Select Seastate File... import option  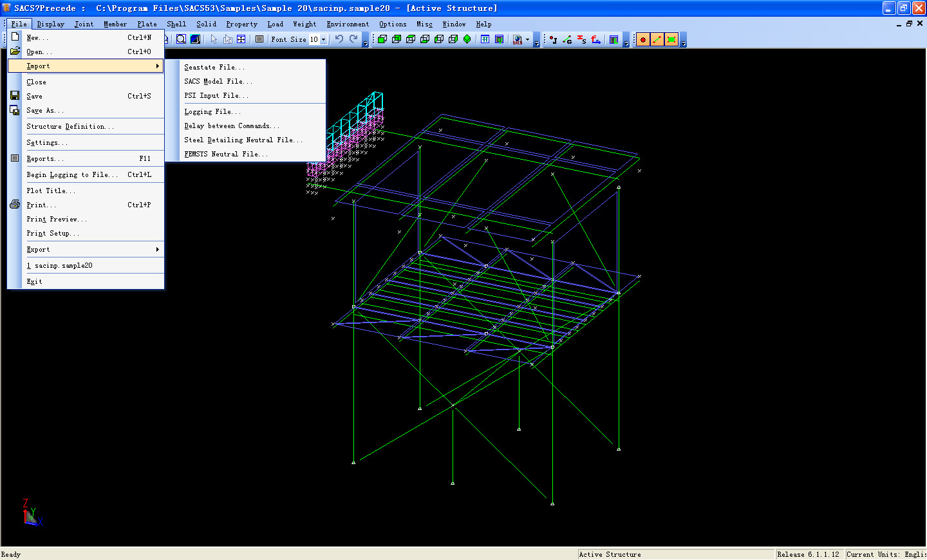(x=245, y=67)
